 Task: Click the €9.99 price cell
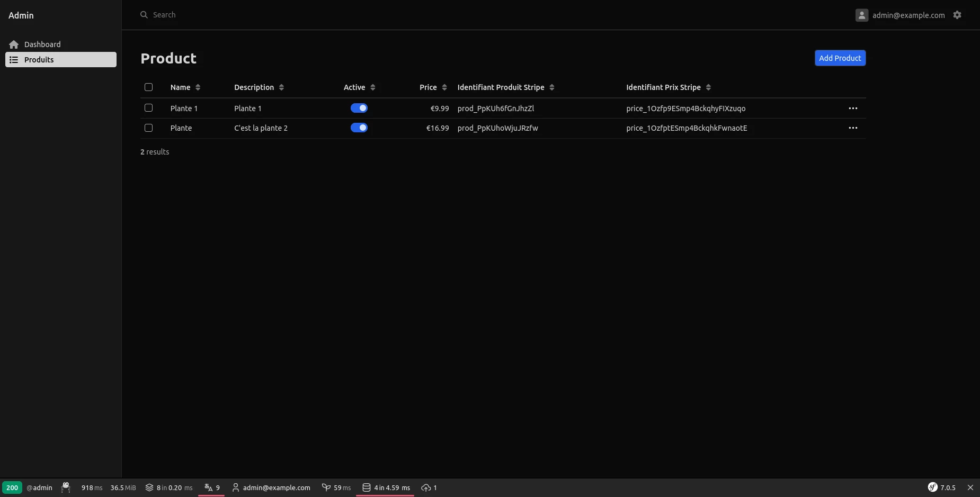tap(440, 109)
